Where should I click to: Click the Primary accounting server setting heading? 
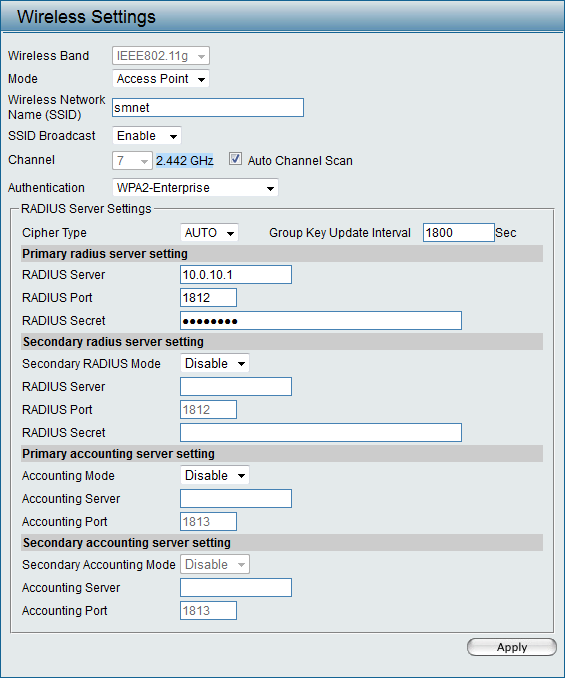point(118,454)
